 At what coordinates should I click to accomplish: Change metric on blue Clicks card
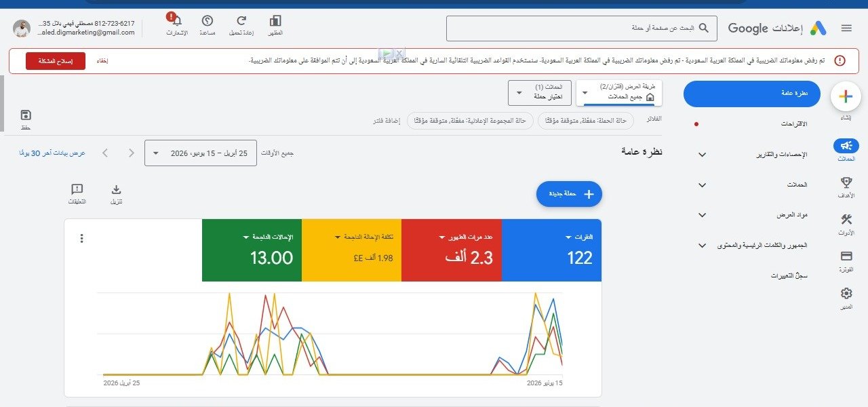[579, 237]
